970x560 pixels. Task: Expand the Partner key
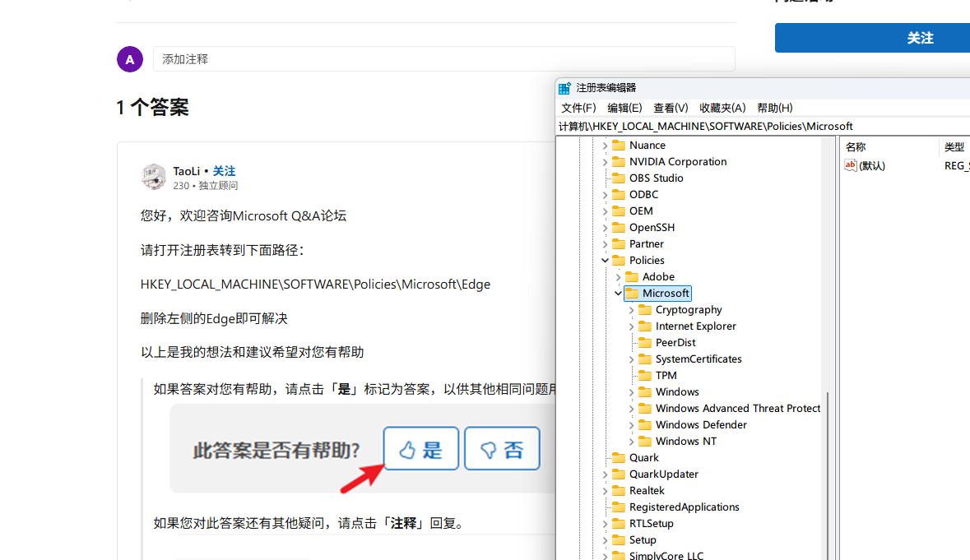pos(605,244)
